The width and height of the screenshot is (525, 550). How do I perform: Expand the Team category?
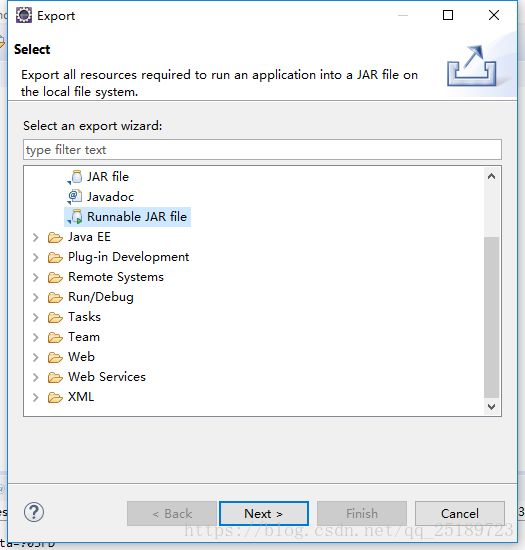coord(35,337)
